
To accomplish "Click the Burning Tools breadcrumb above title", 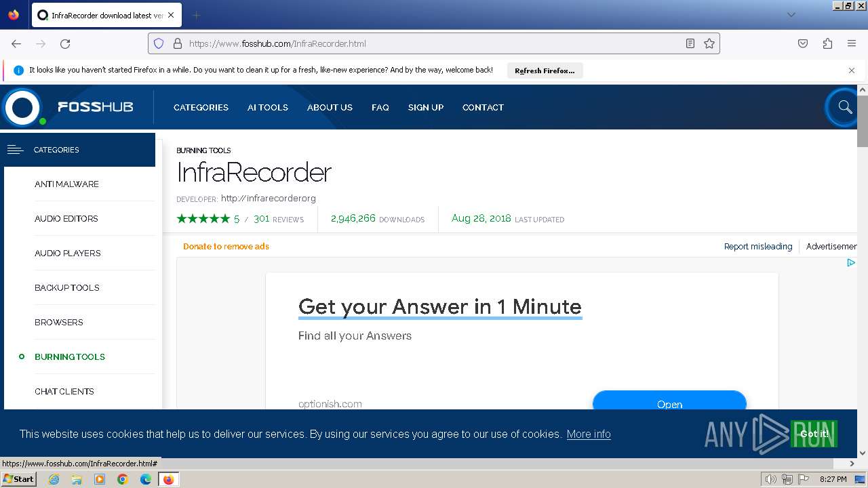I will (203, 150).
